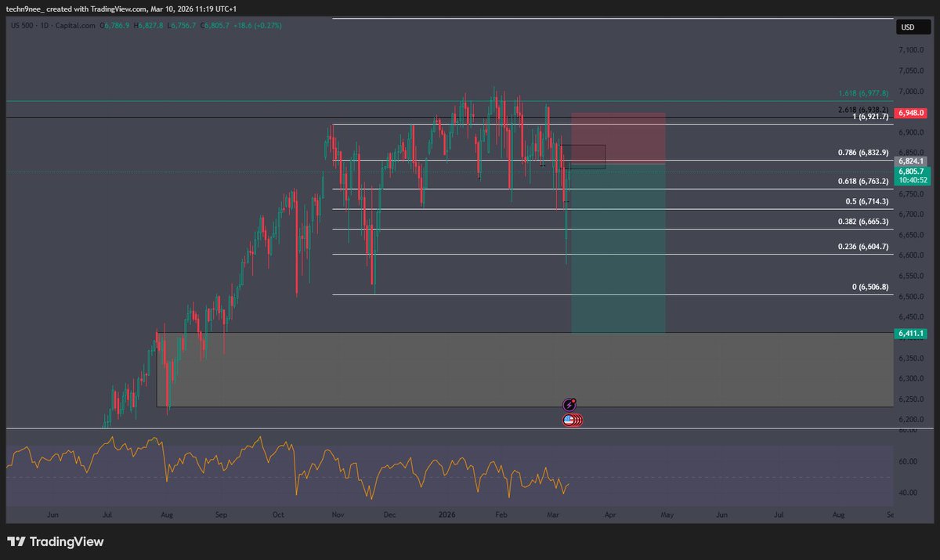Click the 6,300.0 price axis label
The width and height of the screenshot is (940, 560).
pyautogui.click(x=911, y=378)
